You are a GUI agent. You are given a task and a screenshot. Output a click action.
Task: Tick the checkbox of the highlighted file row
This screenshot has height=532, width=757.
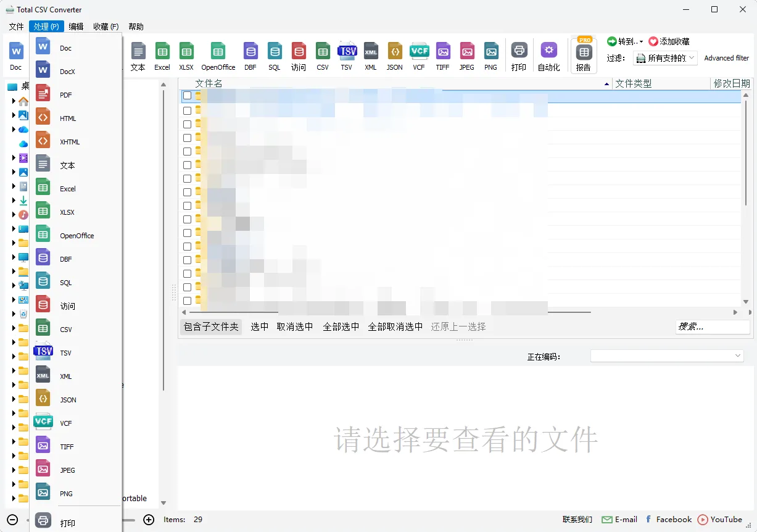point(187,96)
